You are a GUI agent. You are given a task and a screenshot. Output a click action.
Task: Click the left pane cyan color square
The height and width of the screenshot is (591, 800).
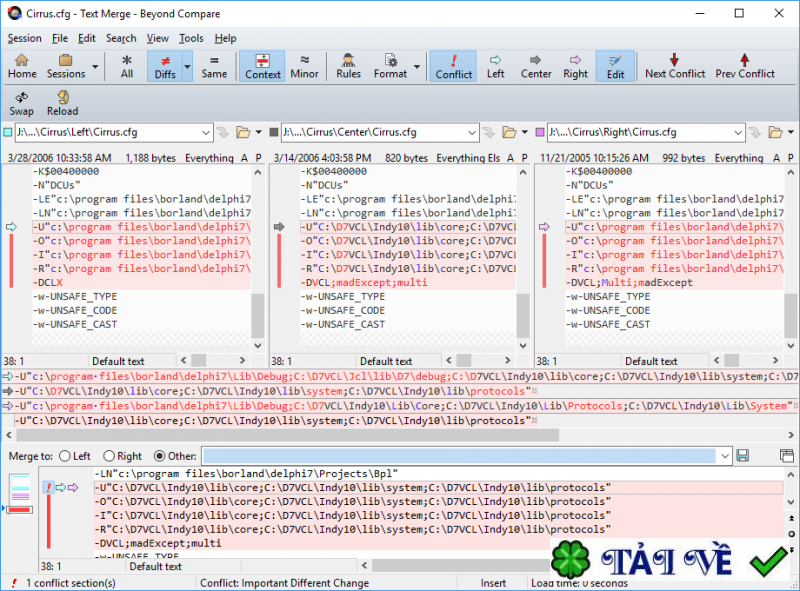[8, 132]
